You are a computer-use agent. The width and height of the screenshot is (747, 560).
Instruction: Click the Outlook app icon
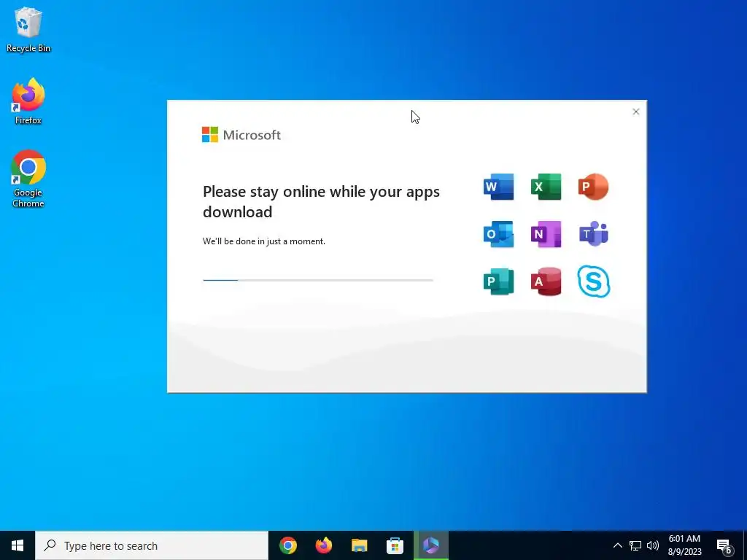coord(498,234)
